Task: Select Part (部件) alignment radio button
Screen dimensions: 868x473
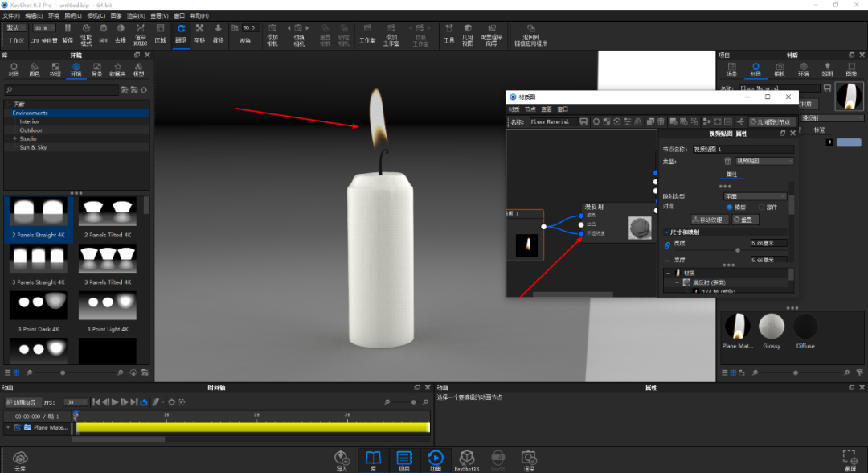Action: [x=761, y=208]
